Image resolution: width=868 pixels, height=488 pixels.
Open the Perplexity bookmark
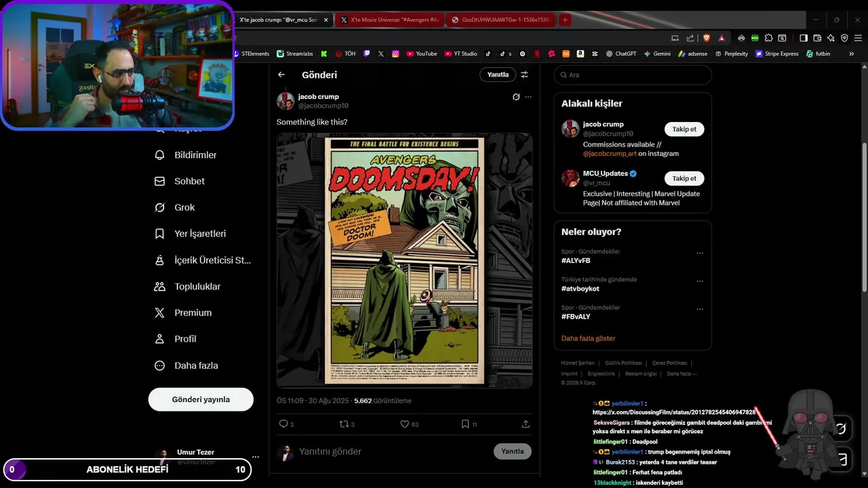click(x=732, y=54)
